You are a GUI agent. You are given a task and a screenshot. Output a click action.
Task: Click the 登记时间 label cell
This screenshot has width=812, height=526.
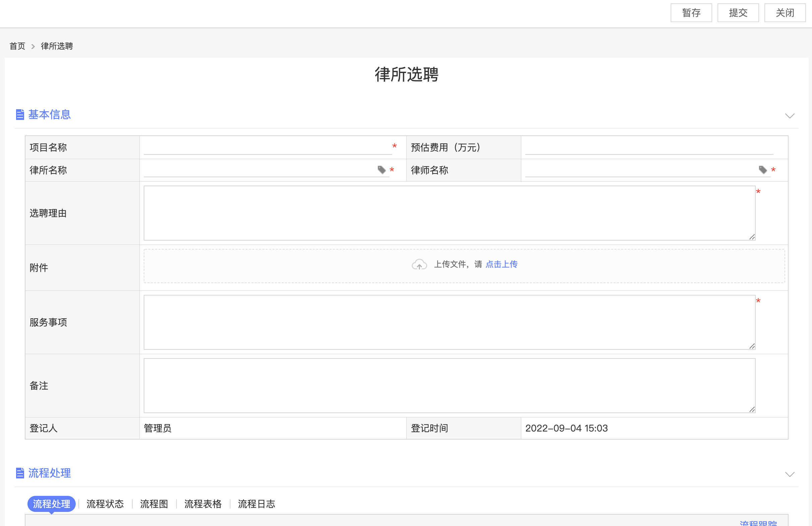[464, 429]
